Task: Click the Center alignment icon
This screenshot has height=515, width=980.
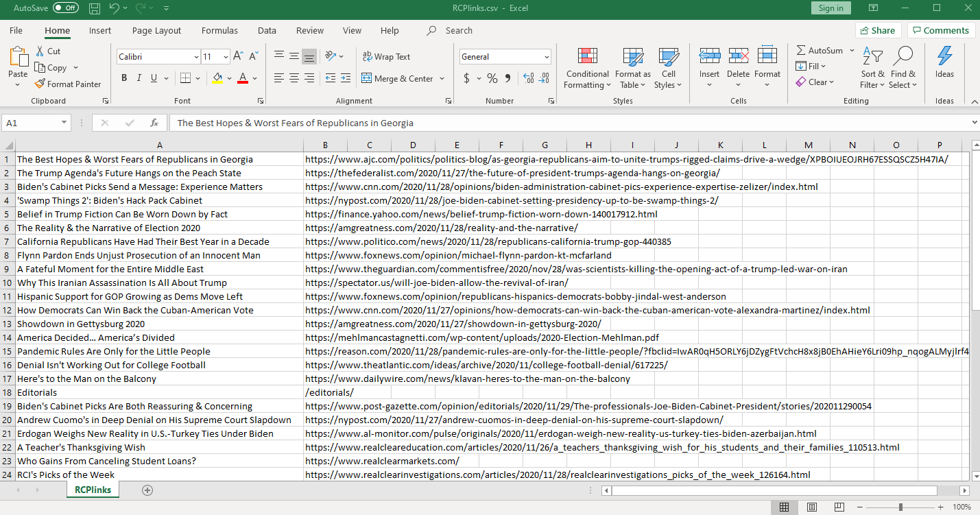Action: [294, 78]
